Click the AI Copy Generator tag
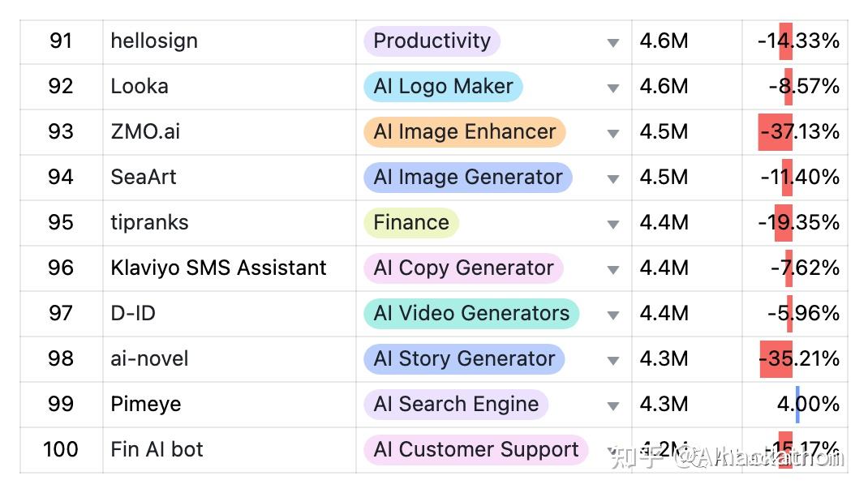Viewport: 868px width, 493px height. pos(463,268)
